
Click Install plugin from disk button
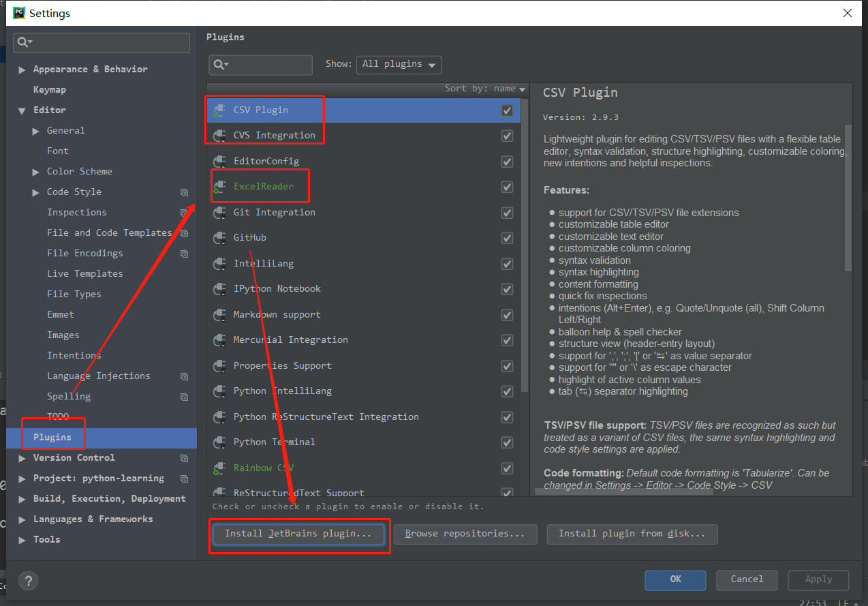pos(632,534)
